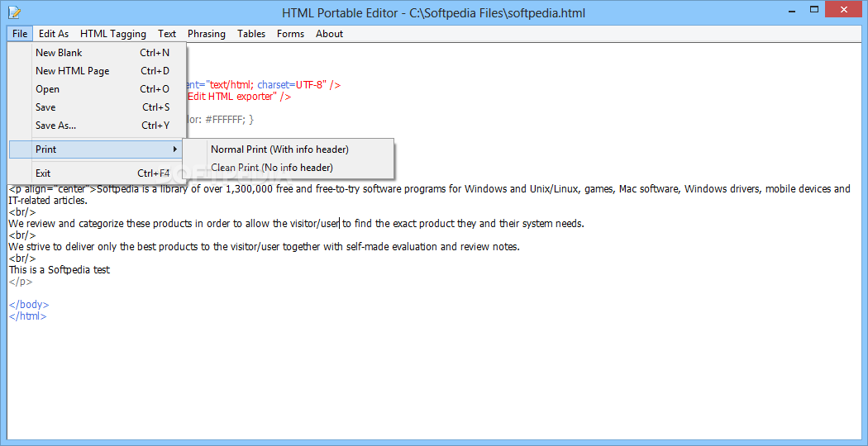Click the 'IT-related articles.' text line
This screenshot has width=868, height=446.
(x=48, y=201)
